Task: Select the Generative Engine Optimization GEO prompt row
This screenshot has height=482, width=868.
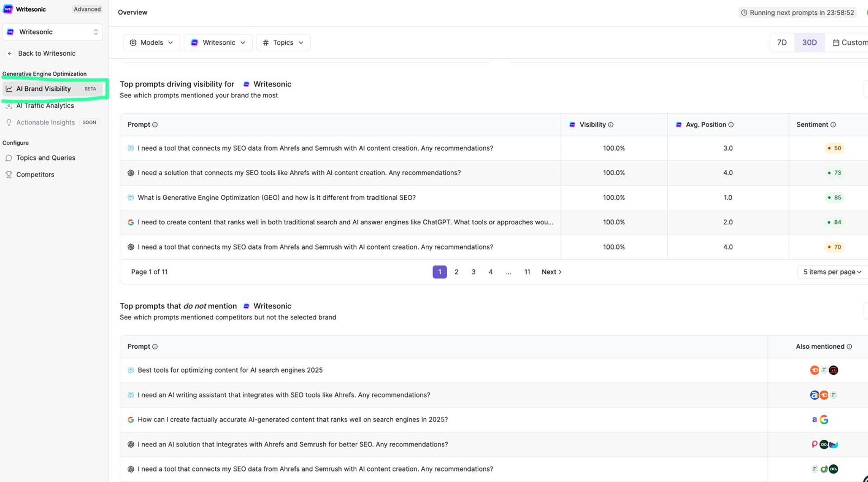Action: [x=494, y=198]
